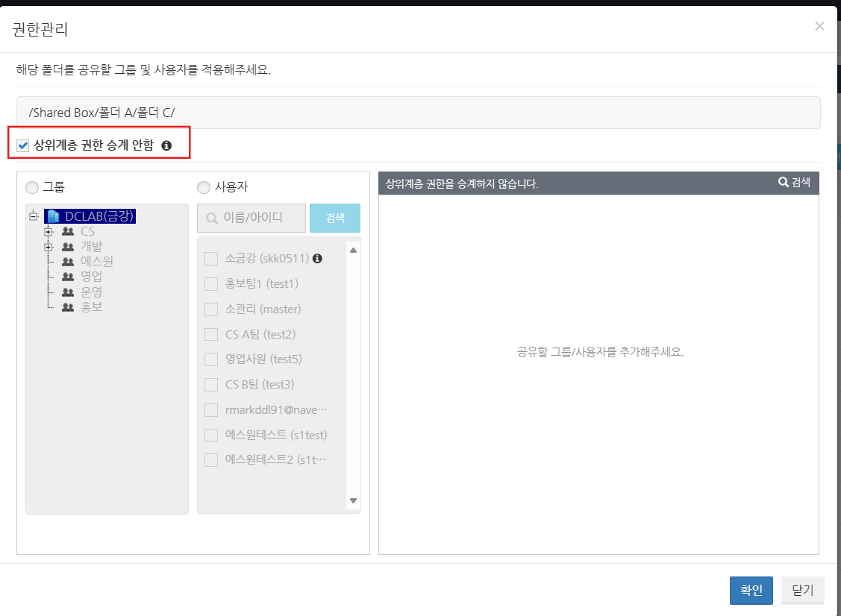Click the 영업 group people icon
Screen dimensions: 841x616
pos(68,277)
